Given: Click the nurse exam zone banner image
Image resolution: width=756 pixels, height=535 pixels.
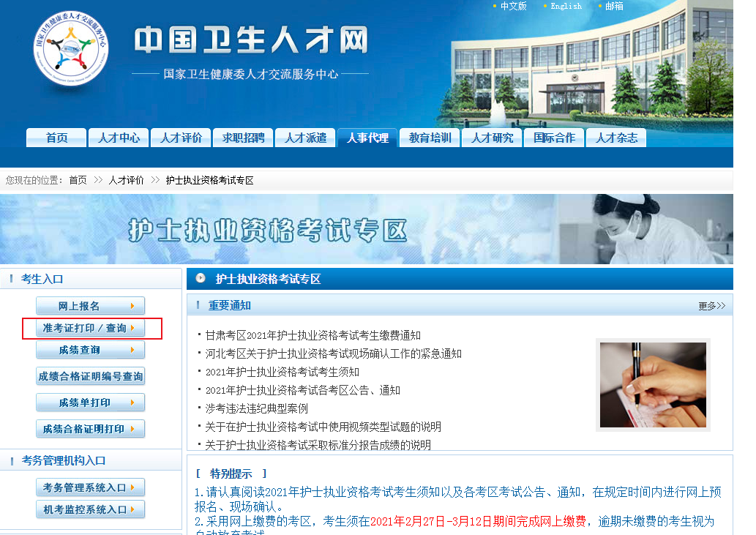Looking at the screenshot, I should point(366,229).
